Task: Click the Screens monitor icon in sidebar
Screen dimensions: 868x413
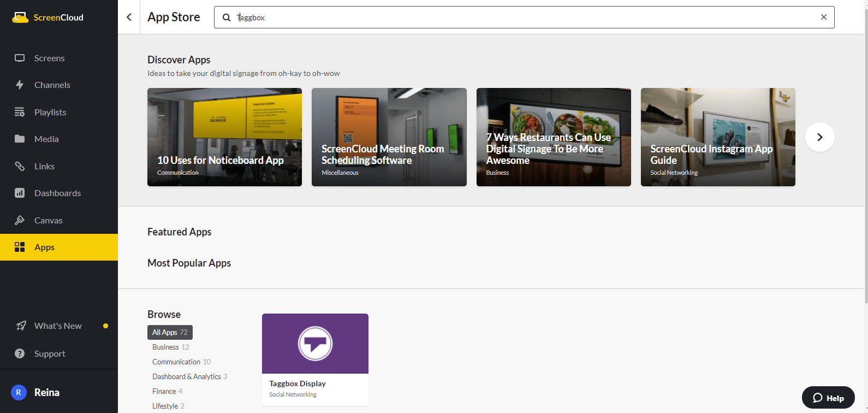Action: click(20, 58)
